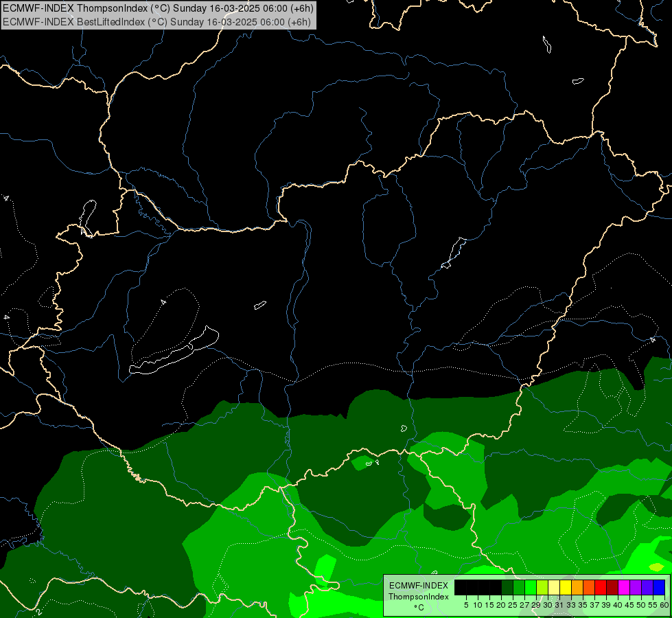Pick the orange 33–35 legend swatch
The height and width of the screenshot is (618, 672).
[x=577, y=587]
